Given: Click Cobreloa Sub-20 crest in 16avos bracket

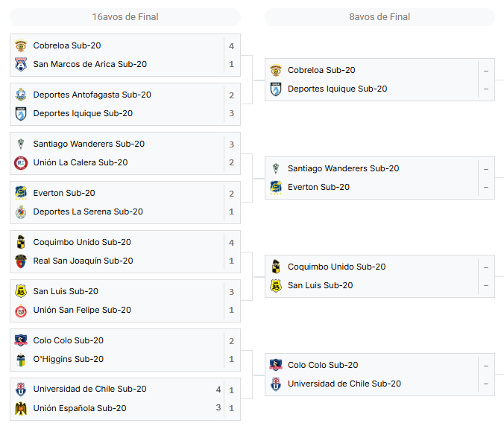Looking at the screenshot, I should point(21,45).
